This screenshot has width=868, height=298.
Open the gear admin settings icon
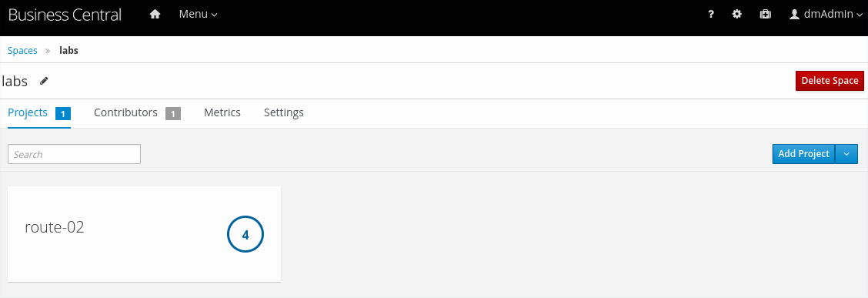[737, 15]
